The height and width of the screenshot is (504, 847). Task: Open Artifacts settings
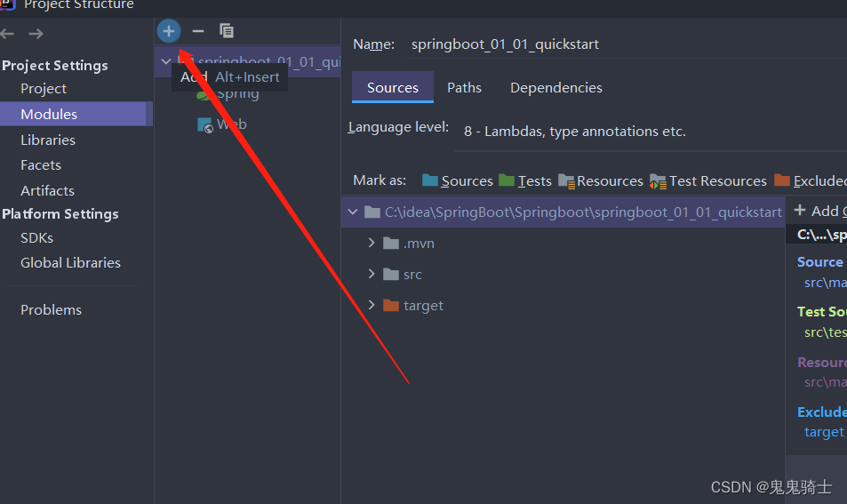click(x=47, y=191)
